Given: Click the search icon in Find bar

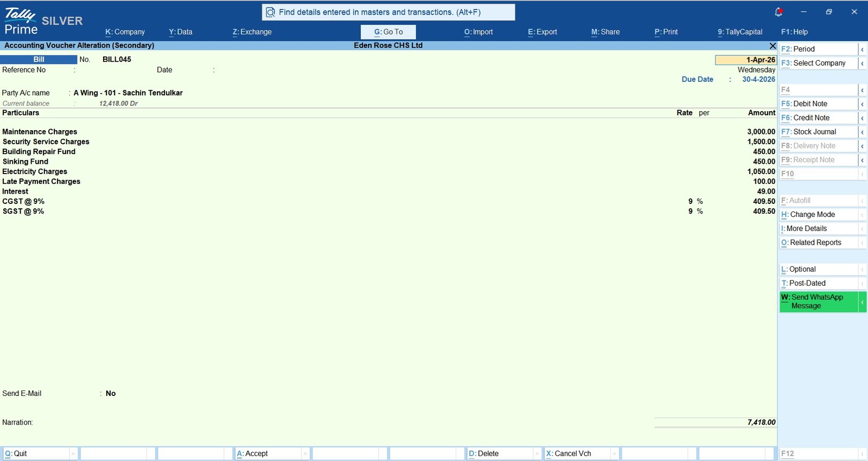Looking at the screenshot, I should 270,12.
